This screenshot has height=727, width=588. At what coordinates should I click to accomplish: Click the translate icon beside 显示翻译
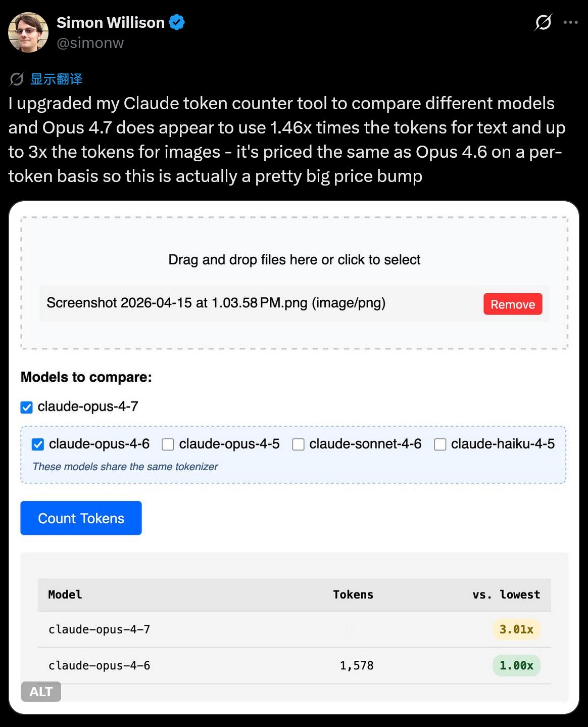click(17, 79)
